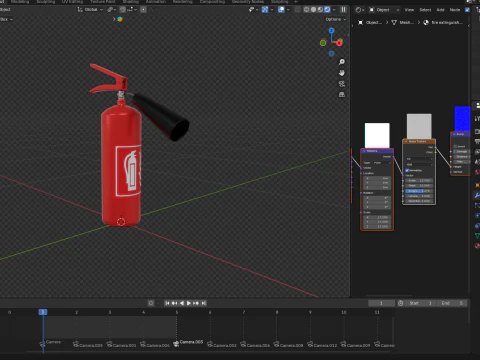Viewport: 480px width, 360px height.
Task: Collapse the Mapping node header arrow
Action: coord(364,151)
